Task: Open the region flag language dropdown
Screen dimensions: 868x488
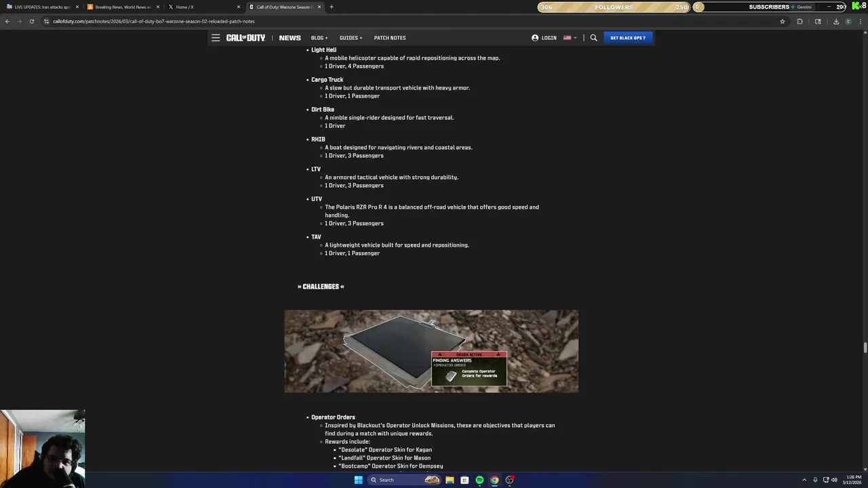Action: coord(570,38)
